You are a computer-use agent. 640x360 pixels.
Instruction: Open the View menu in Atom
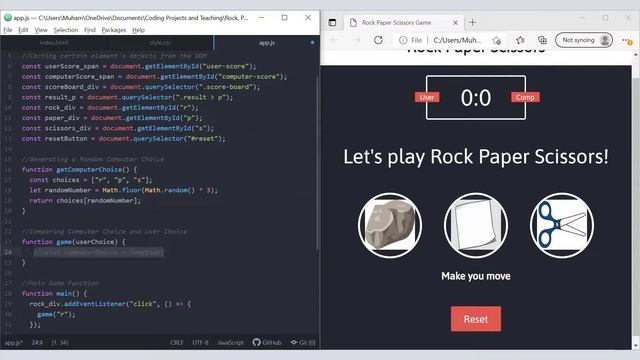(41, 30)
